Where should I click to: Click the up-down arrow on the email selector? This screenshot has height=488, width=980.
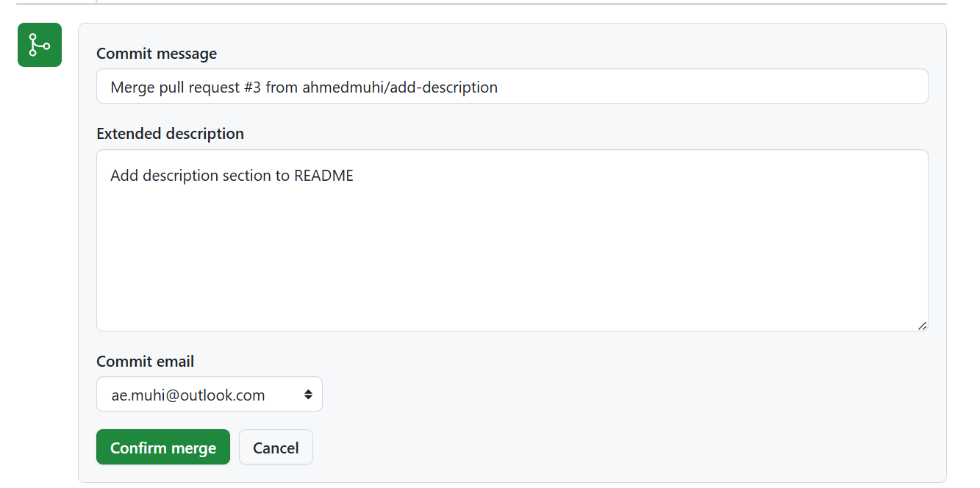coord(308,395)
